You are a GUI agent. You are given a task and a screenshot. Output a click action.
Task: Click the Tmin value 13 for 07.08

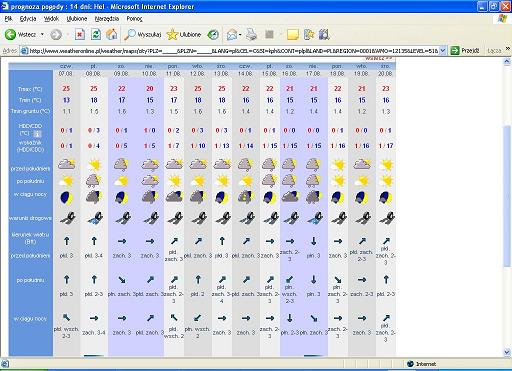tap(66, 100)
